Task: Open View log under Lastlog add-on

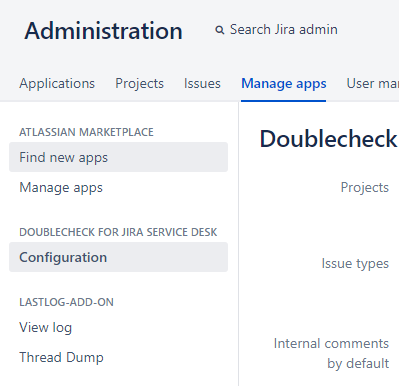Action: click(46, 328)
